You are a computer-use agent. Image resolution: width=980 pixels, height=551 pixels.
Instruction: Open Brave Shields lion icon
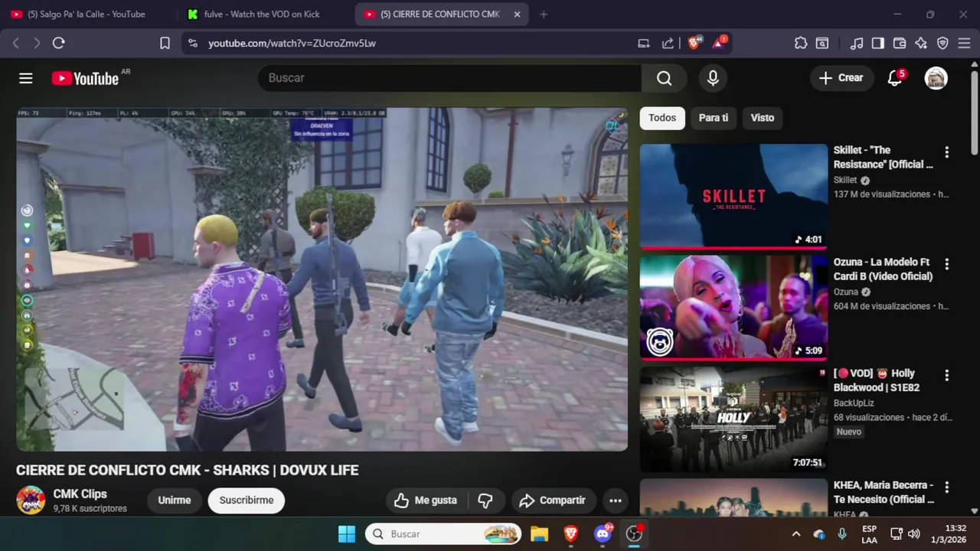694,44
